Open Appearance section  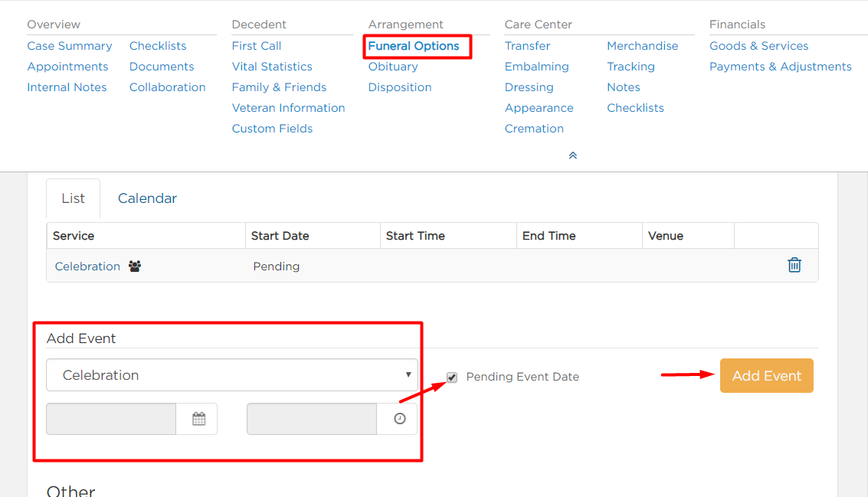(539, 108)
